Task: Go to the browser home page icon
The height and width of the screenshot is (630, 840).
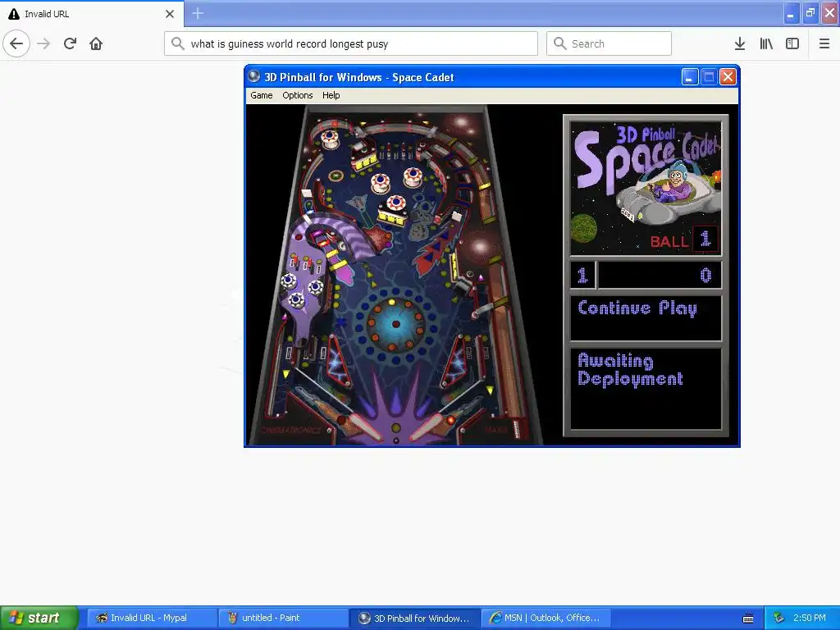Action: coord(96,43)
